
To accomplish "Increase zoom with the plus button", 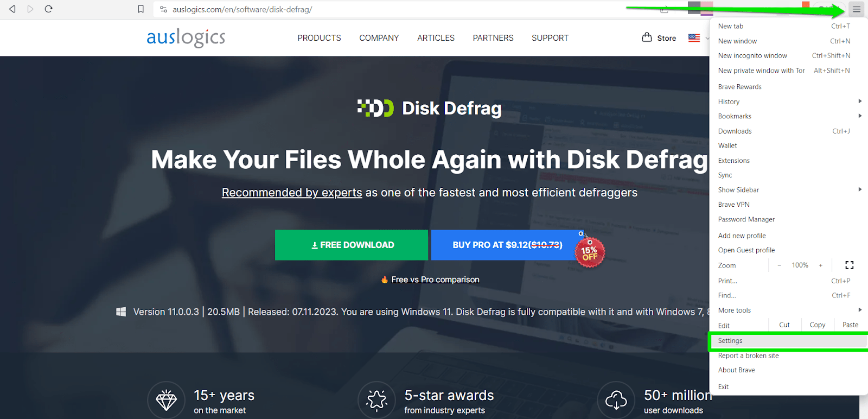I will (x=821, y=265).
